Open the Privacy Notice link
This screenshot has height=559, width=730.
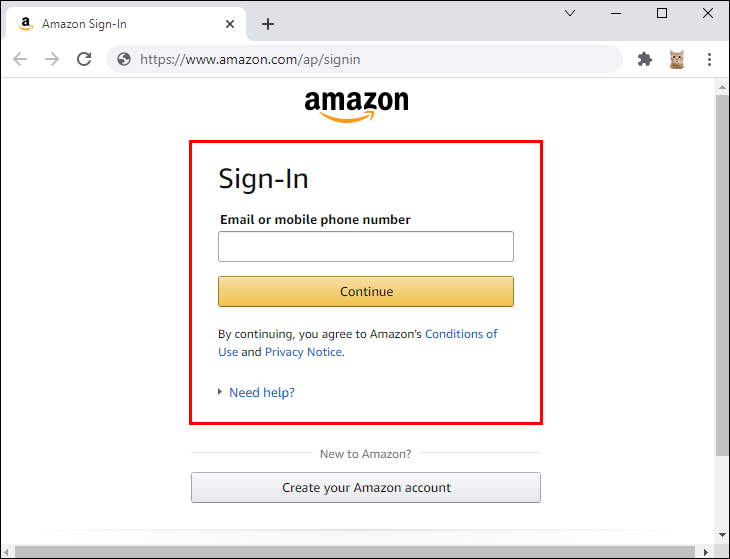click(x=304, y=352)
